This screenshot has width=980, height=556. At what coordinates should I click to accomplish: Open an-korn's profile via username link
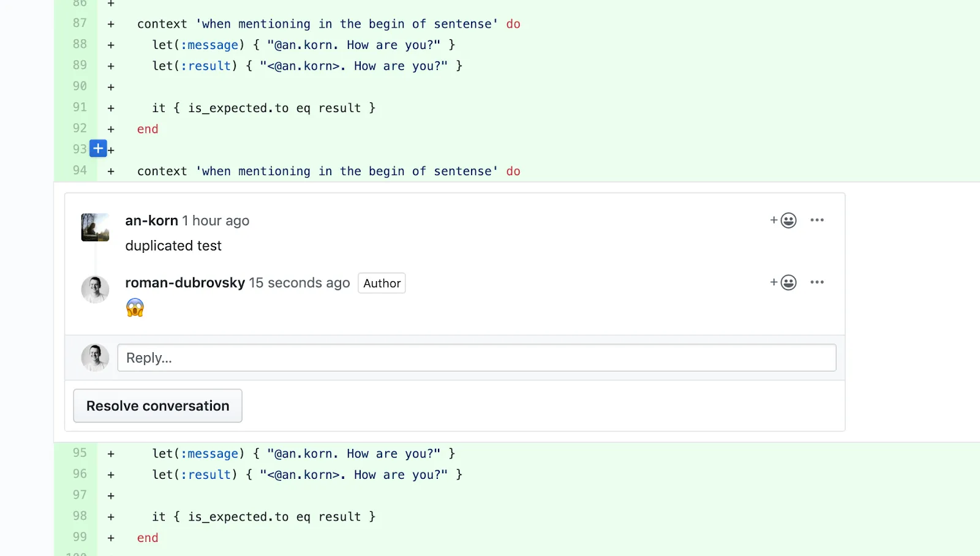151,220
